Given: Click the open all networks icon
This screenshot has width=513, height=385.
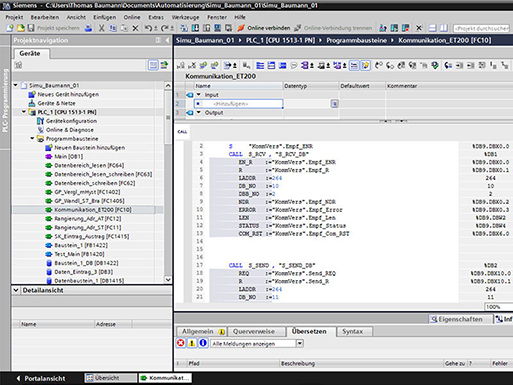Looking at the screenshot, I should 260,66.
